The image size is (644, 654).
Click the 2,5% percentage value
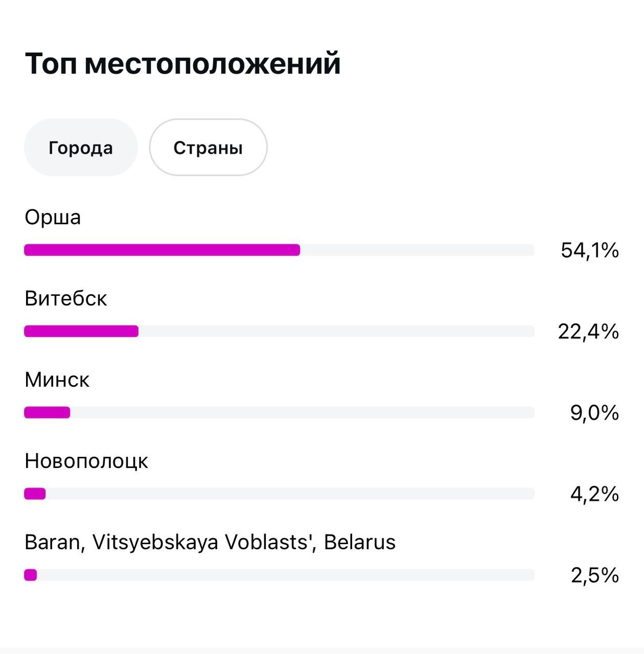595,576
